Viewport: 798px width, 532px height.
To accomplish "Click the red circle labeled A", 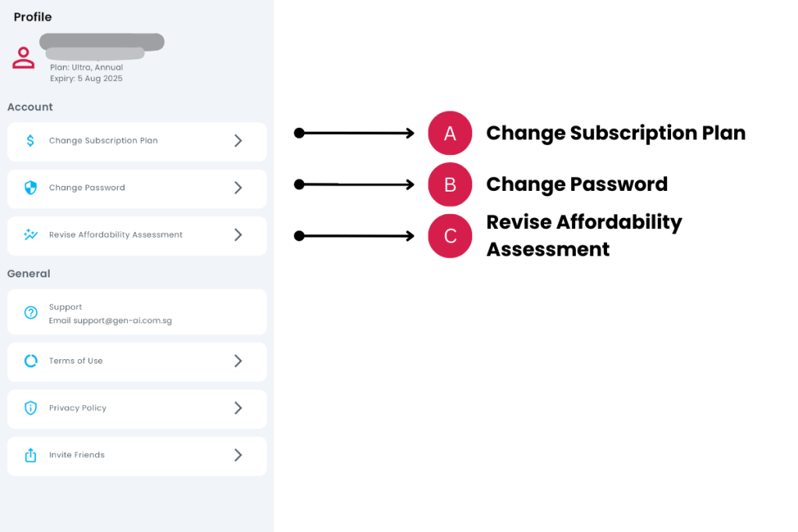I will (450, 133).
